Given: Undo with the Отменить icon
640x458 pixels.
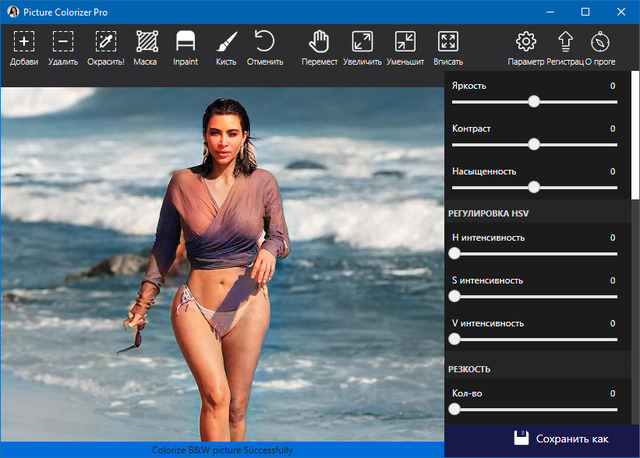Looking at the screenshot, I should pyautogui.click(x=265, y=48).
